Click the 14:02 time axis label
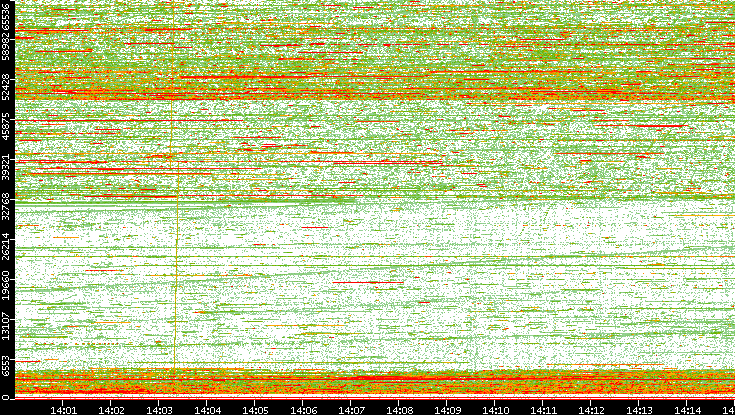 click(x=111, y=409)
